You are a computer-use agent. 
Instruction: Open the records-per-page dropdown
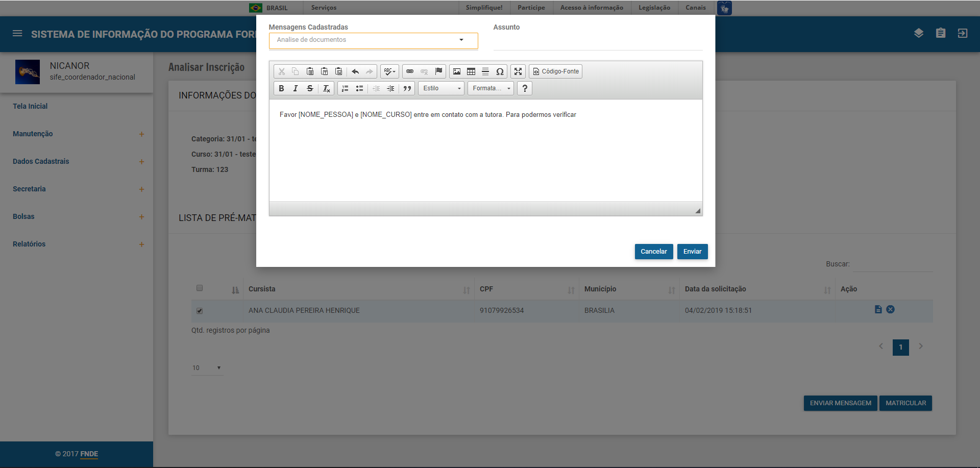pyautogui.click(x=207, y=368)
